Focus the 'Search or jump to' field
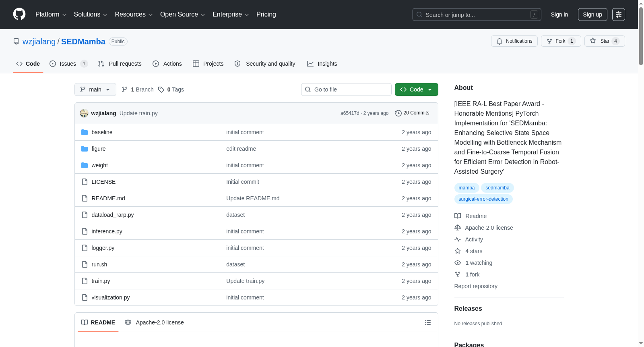 tap(477, 15)
